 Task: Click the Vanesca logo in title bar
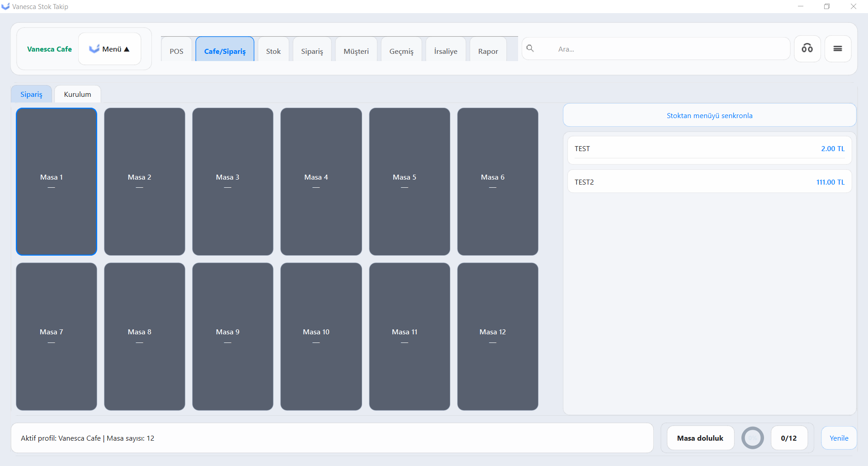5,6
